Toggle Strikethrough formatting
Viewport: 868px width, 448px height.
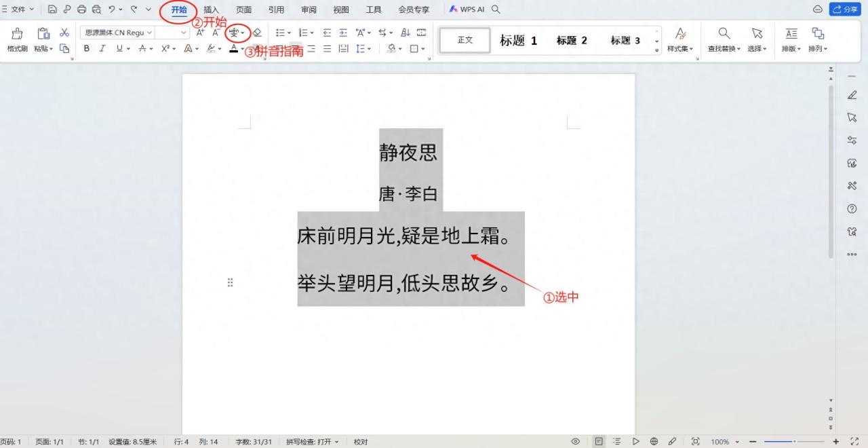tap(142, 48)
